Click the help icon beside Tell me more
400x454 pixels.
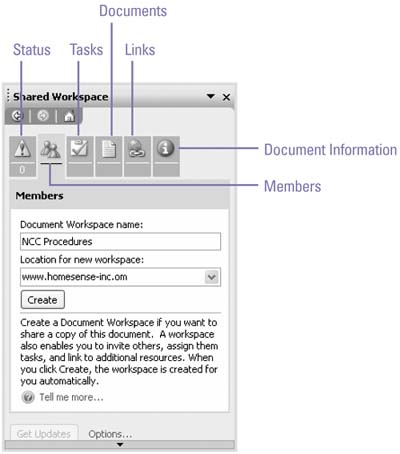pos(28,397)
